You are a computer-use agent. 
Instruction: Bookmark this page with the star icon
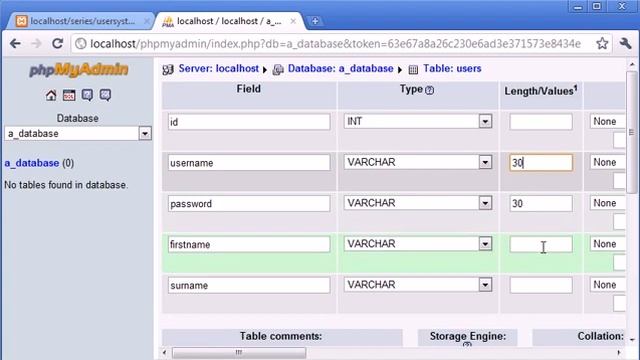coord(602,43)
